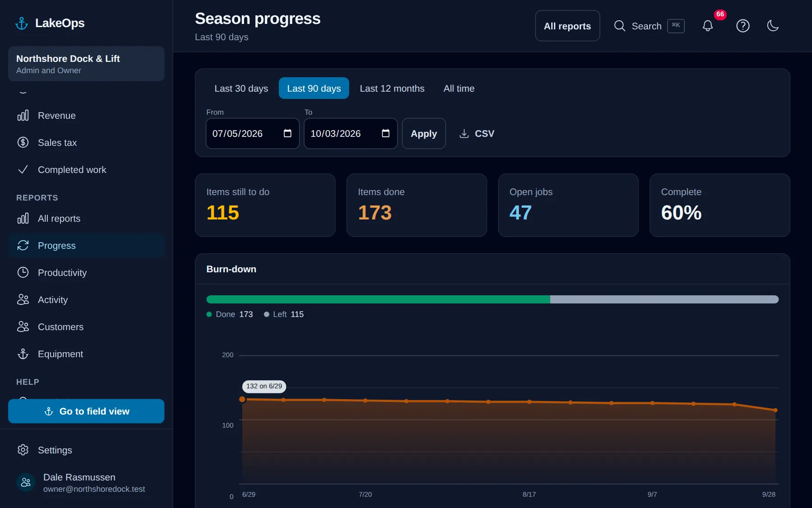Click the From date field 07/05/2026
The width and height of the screenshot is (812, 508).
coord(253,134)
